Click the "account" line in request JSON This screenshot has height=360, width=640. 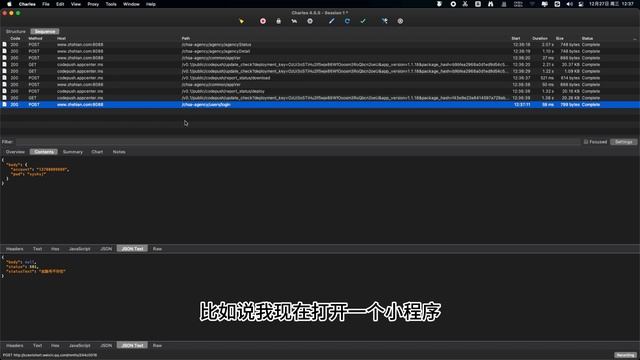[39, 169]
